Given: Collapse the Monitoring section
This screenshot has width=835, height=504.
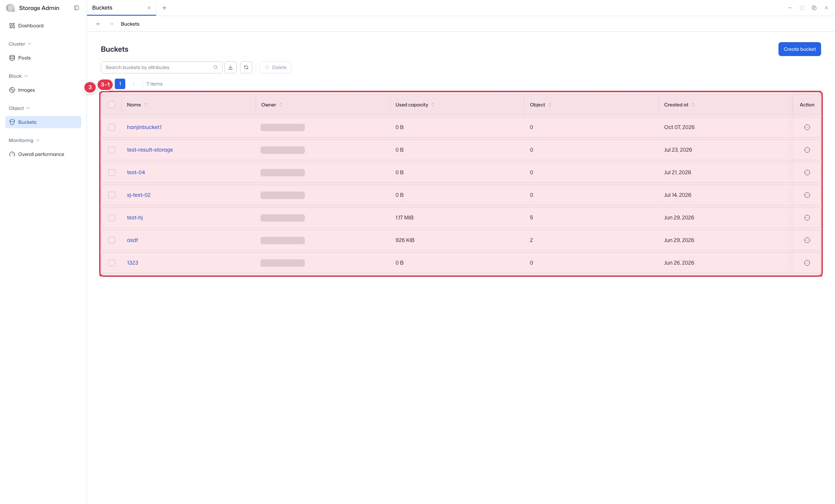Looking at the screenshot, I should point(24,140).
